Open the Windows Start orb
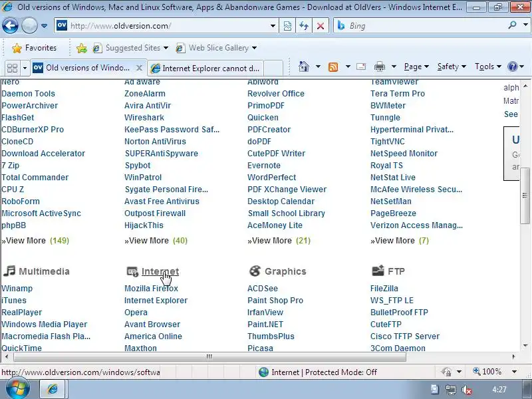 click(17, 388)
